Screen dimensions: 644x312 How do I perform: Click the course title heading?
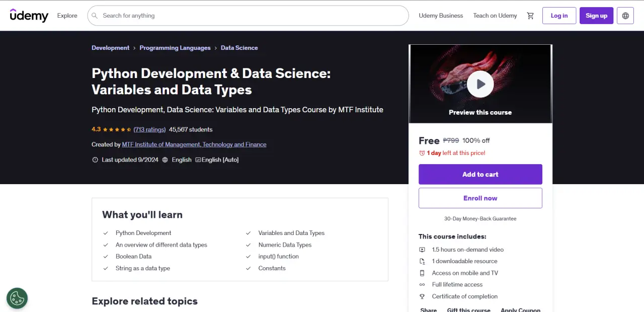211,82
